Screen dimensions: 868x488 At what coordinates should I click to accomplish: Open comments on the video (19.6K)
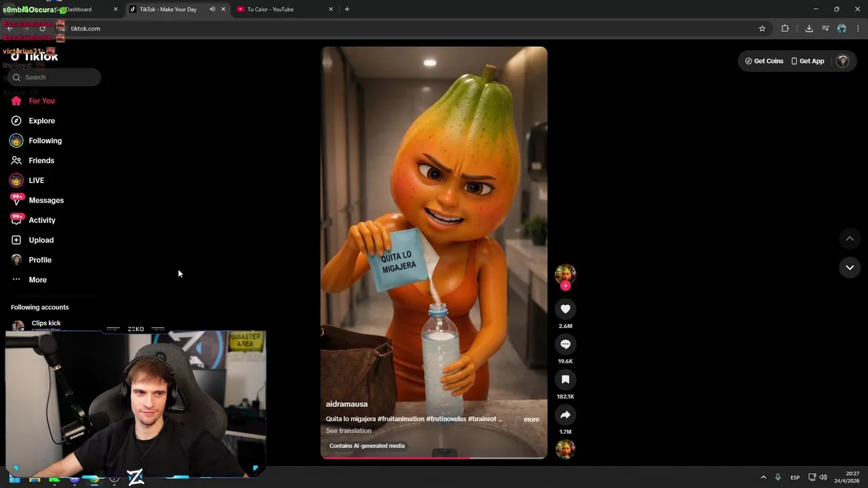click(565, 344)
